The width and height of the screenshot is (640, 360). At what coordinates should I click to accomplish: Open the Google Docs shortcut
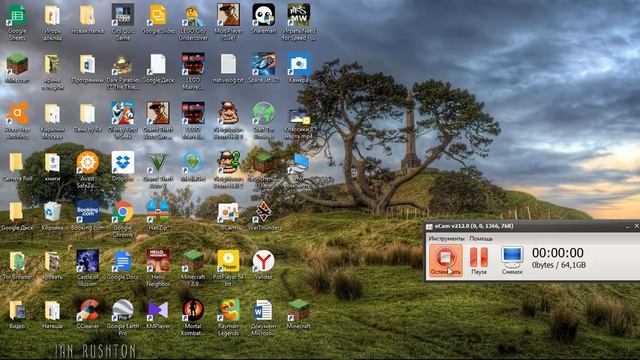pyautogui.click(x=122, y=264)
